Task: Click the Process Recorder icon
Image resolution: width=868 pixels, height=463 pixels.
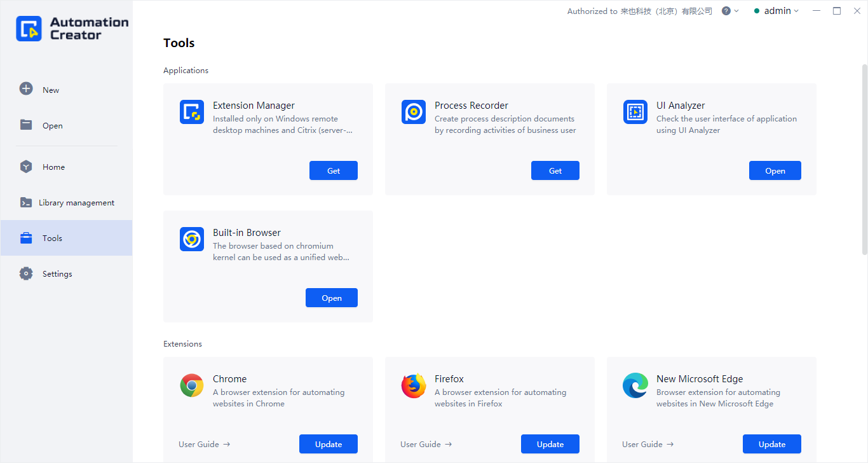Action: pyautogui.click(x=414, y=112)
